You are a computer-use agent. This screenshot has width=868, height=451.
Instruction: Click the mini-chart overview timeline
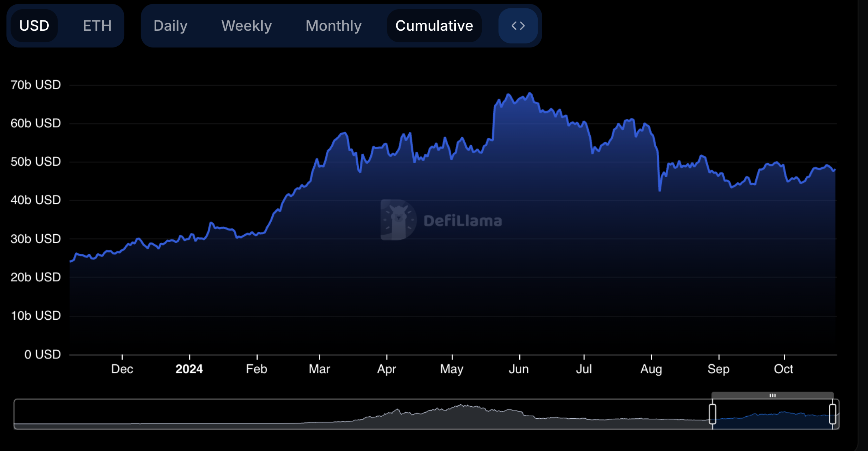pos(360,415)
